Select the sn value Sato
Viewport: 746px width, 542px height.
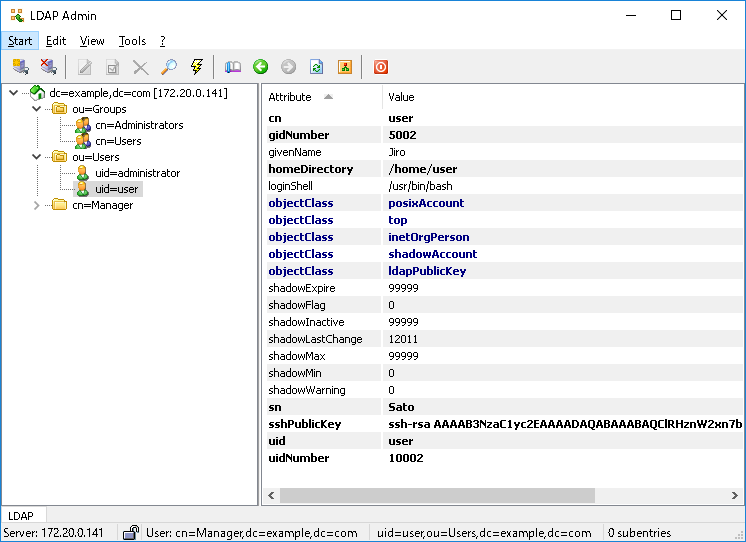(401, 407)
